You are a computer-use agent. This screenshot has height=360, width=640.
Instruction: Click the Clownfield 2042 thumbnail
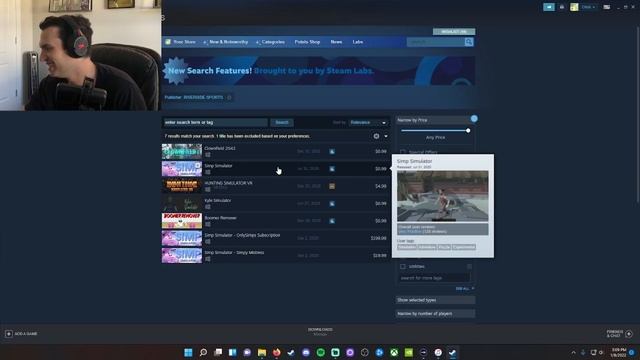(182, 151)
